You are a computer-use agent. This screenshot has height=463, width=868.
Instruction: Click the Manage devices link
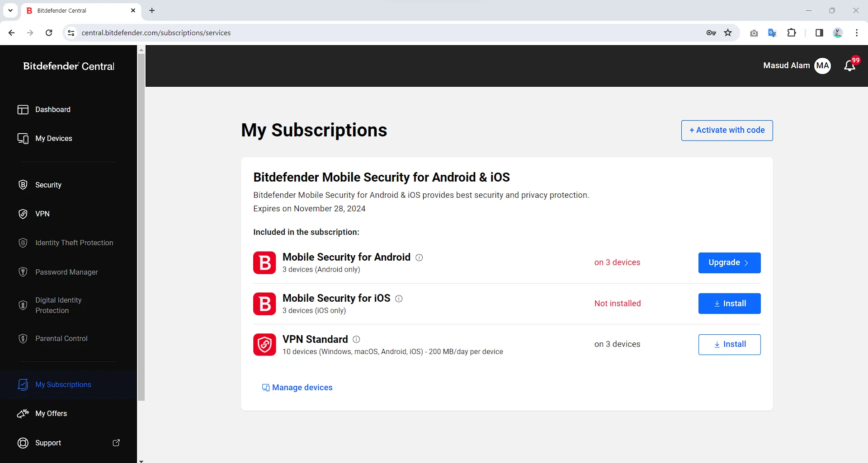click(x=302, y=387)
